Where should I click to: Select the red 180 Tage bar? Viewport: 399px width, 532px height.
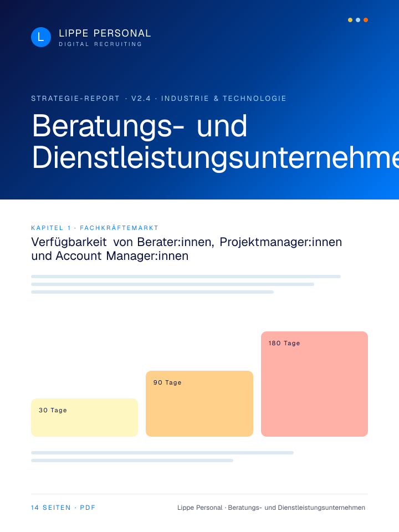coord(314,384)
